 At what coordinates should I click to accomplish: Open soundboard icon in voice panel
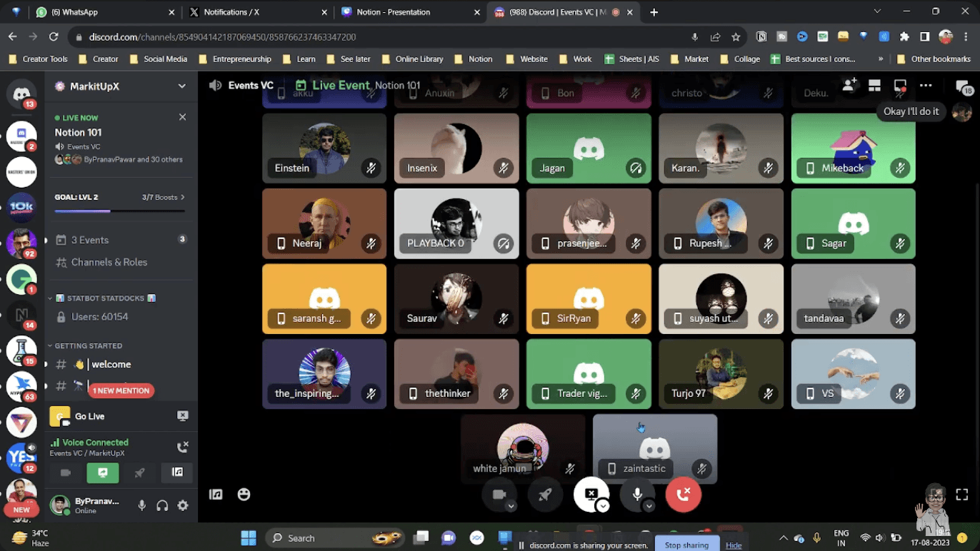coord(177,472)
